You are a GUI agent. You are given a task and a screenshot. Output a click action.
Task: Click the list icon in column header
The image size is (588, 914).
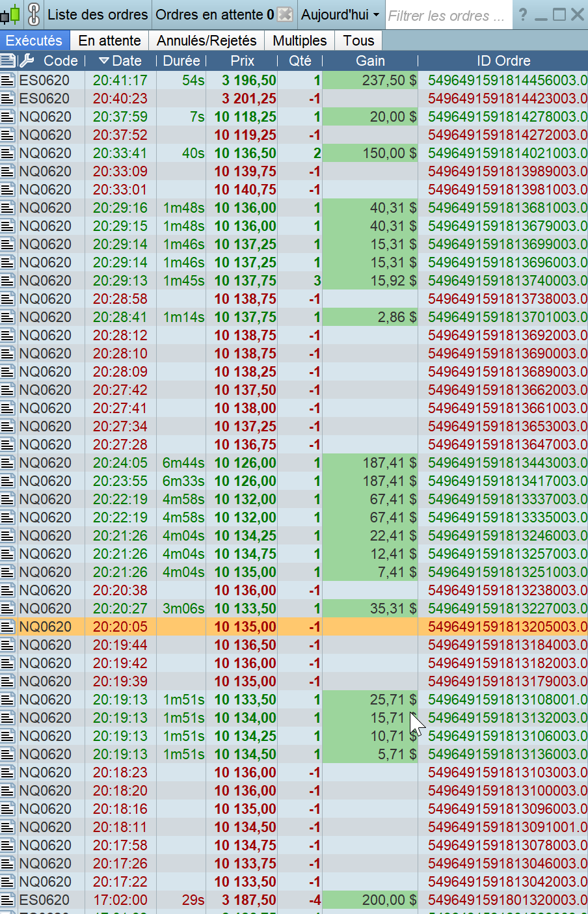pos(8,61)
